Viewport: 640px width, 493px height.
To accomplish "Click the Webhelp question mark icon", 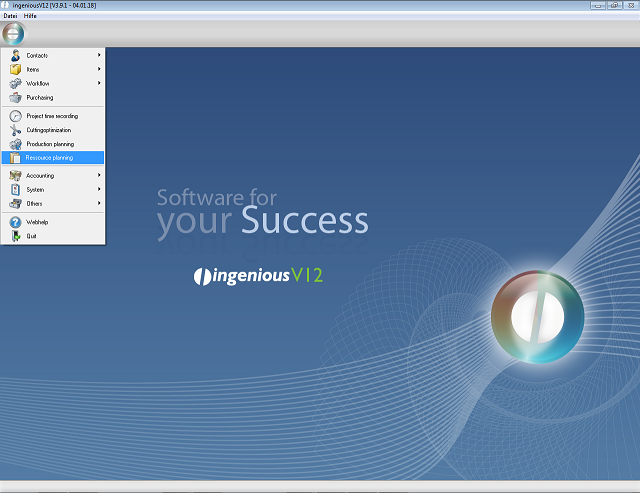I will point(15,222).
